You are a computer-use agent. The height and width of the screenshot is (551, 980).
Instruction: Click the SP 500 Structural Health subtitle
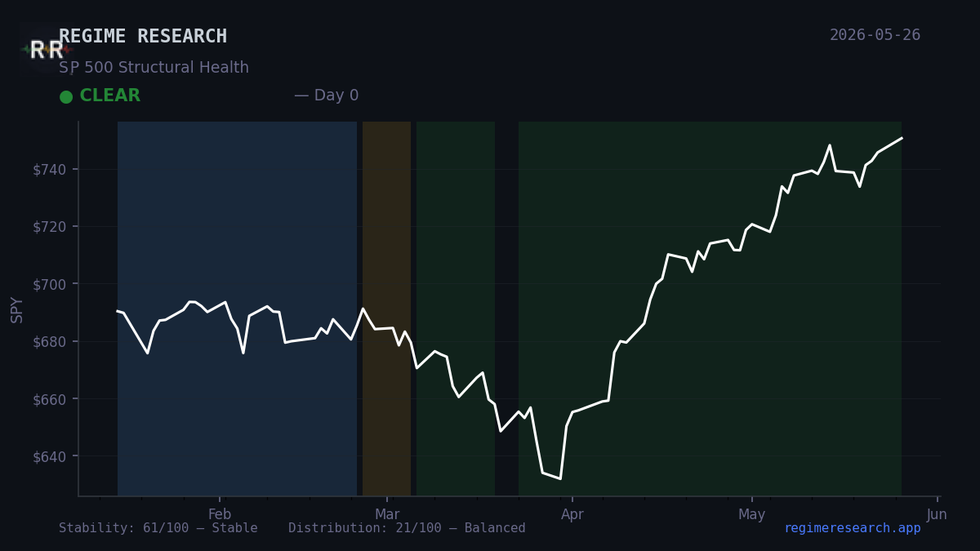click(x=154, y=68)
